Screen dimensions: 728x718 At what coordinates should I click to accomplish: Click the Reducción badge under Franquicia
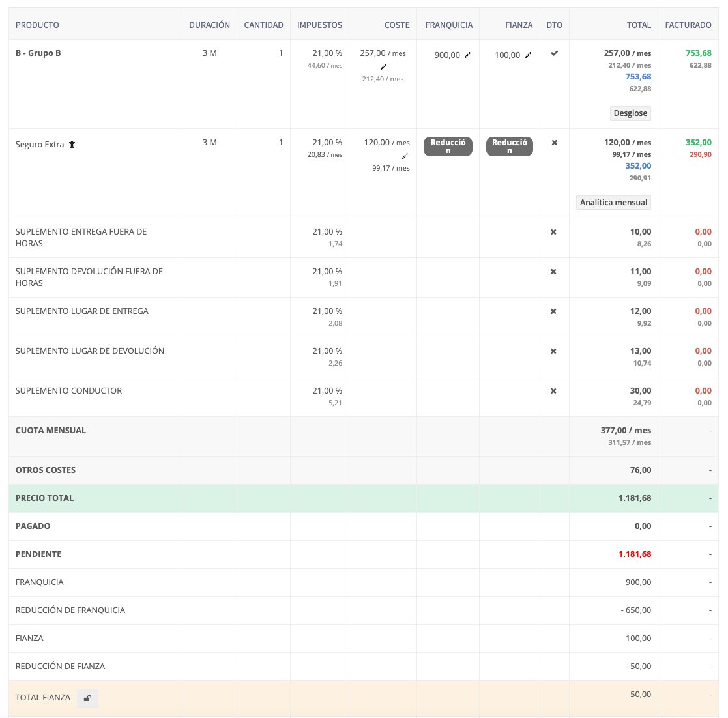[448, 146]
